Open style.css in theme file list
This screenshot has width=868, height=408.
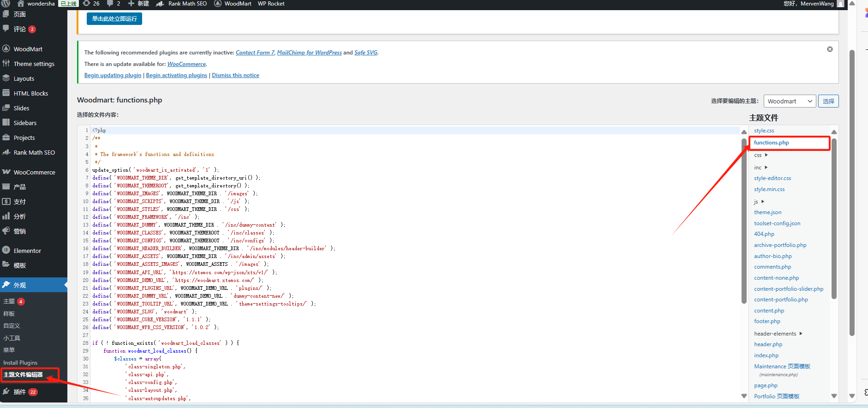(764, 131)
